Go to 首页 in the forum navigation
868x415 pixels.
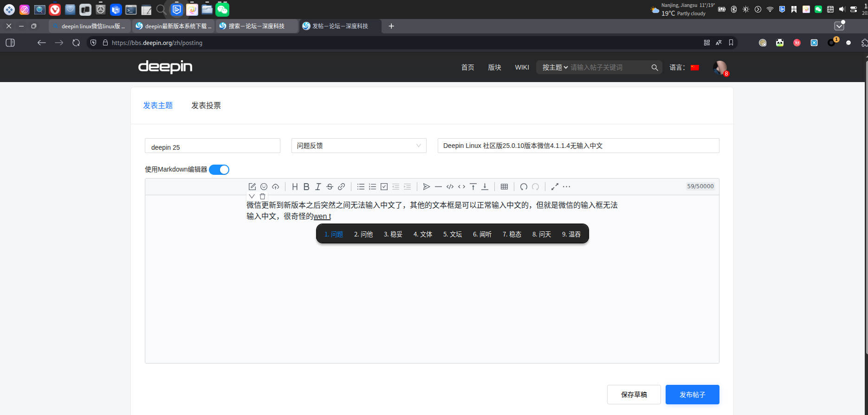pos(467,67)
